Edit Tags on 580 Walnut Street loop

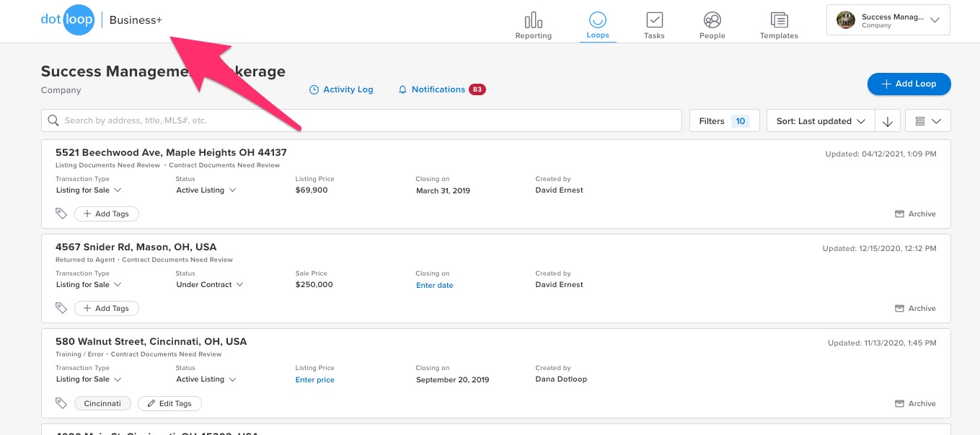169,403
